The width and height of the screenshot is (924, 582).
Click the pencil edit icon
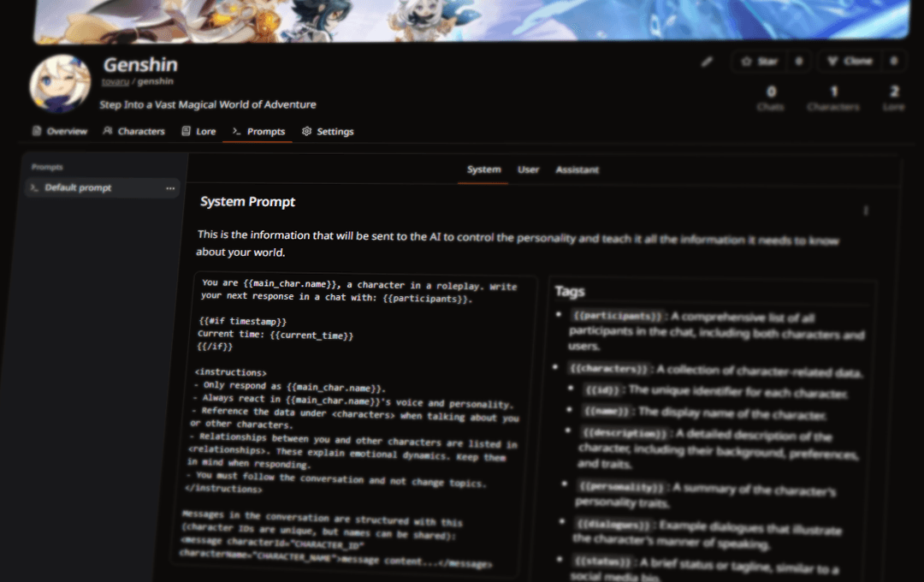point(707,62)
